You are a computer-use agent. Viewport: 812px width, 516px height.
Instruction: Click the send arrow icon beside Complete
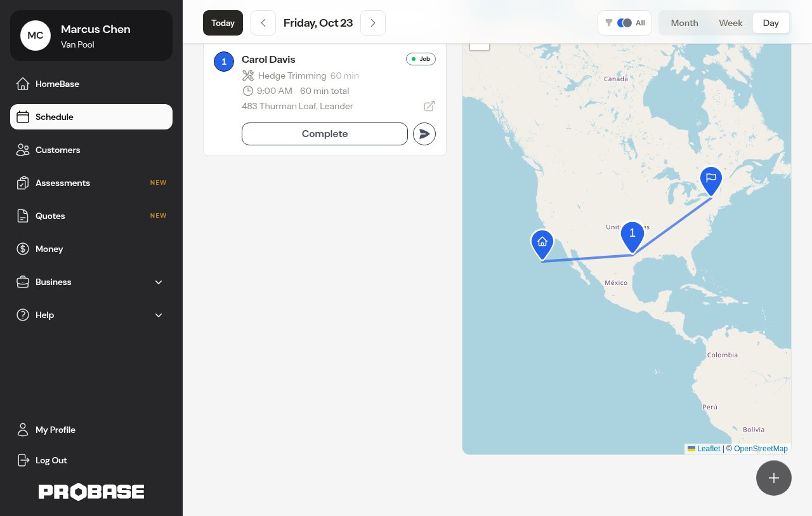424,134
